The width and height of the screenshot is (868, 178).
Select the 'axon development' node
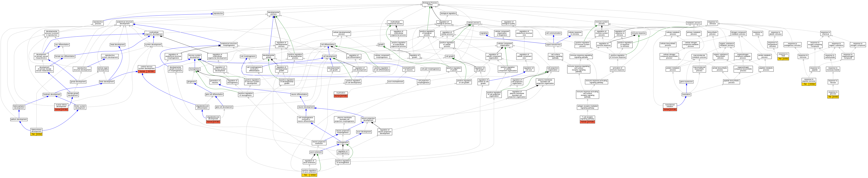click(x=364, y=132)
